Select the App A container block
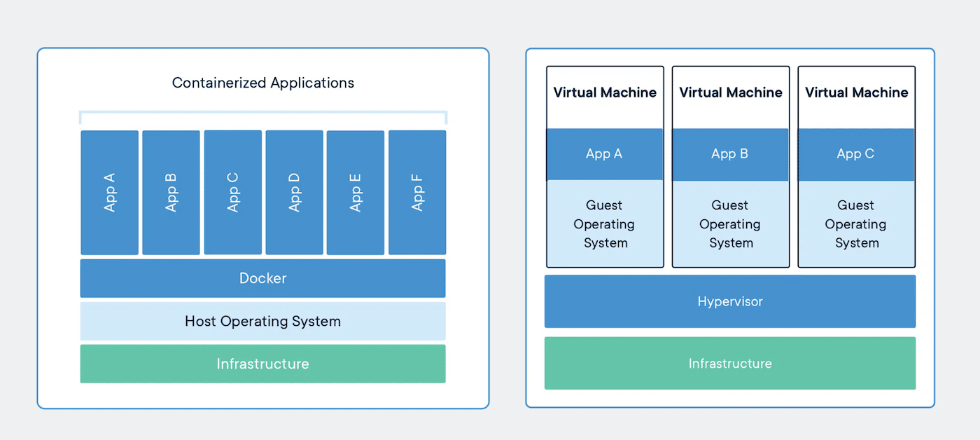Image resolution: width=980 pixels, height=440 pixels. pos(109,191)
